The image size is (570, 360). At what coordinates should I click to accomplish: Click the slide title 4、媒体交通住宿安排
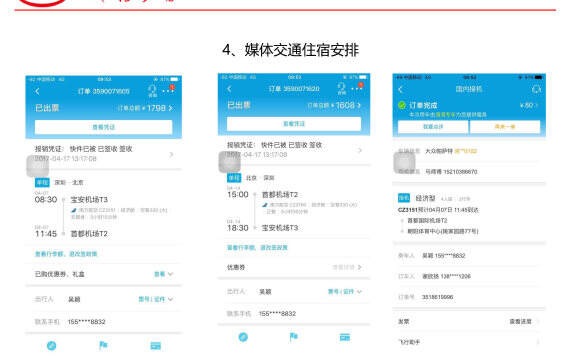pos(290,50)
